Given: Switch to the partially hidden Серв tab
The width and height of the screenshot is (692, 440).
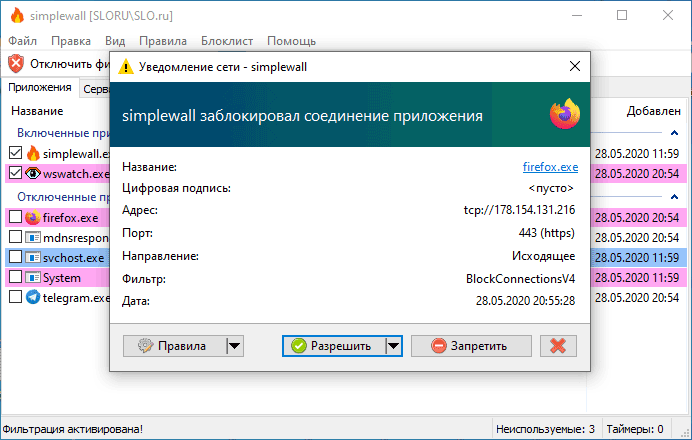Looking at the screenshot, I should [x=95, y=89].
